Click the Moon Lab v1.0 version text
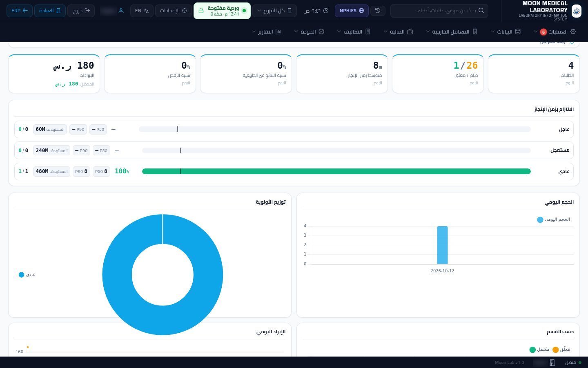The width and height of the screenshot is (588, 368). point(509,363)
